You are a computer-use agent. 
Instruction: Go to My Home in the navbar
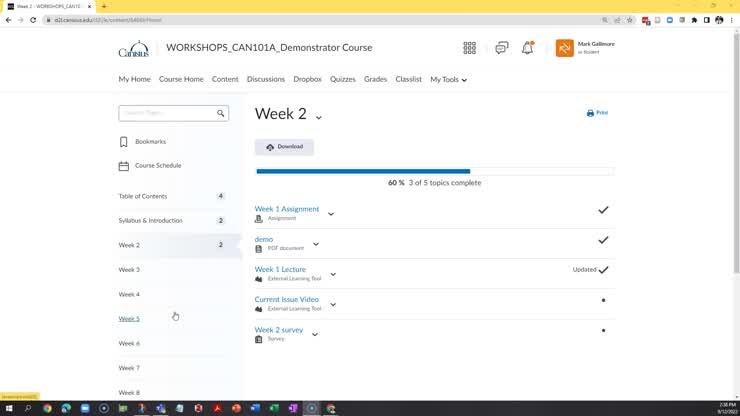[x=135, y=79]
